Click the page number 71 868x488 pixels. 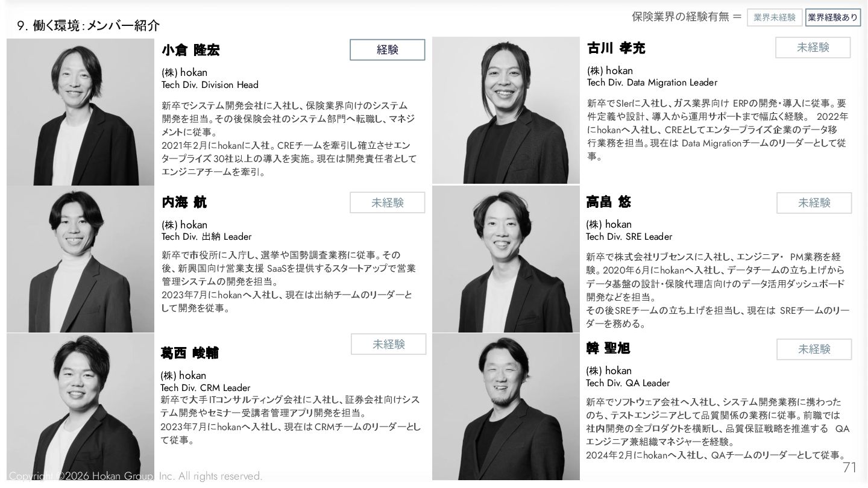point(849,468)
